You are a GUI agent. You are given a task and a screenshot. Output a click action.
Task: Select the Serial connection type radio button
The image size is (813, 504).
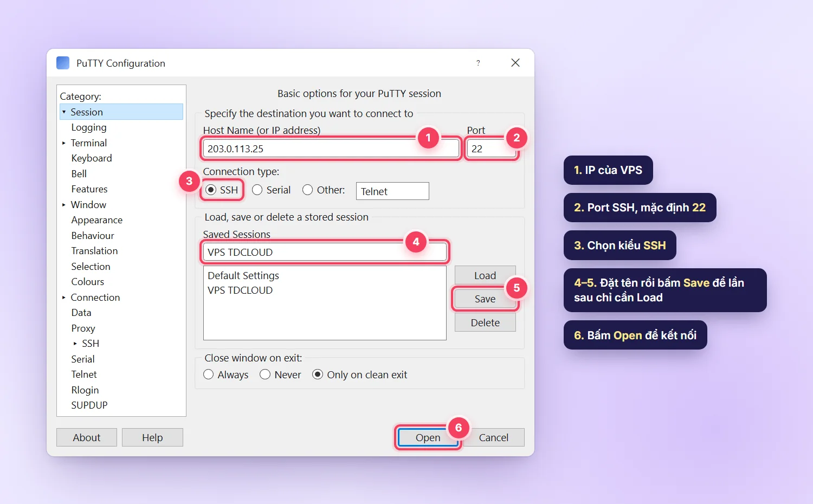point(257,190)
